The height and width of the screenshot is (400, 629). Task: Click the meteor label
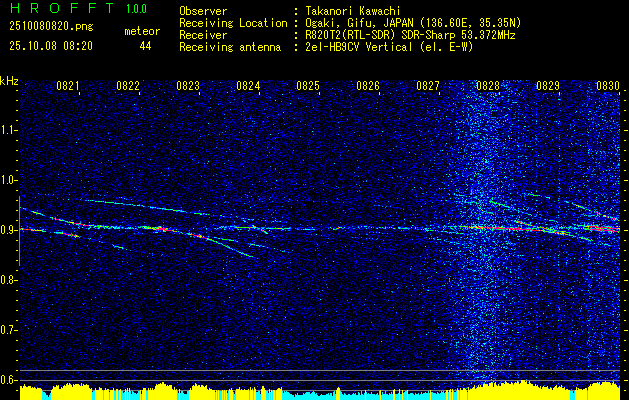pos(142,31)
